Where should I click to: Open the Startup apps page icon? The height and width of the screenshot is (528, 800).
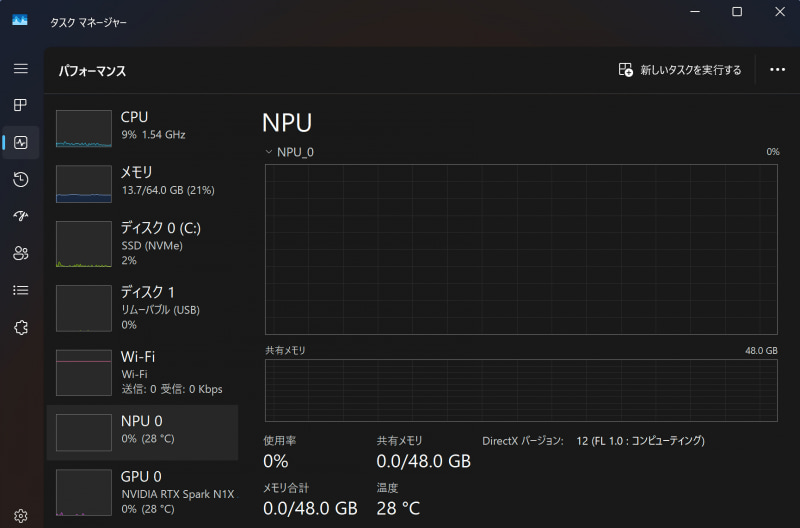pyautogui.click(x=20, y=216)
